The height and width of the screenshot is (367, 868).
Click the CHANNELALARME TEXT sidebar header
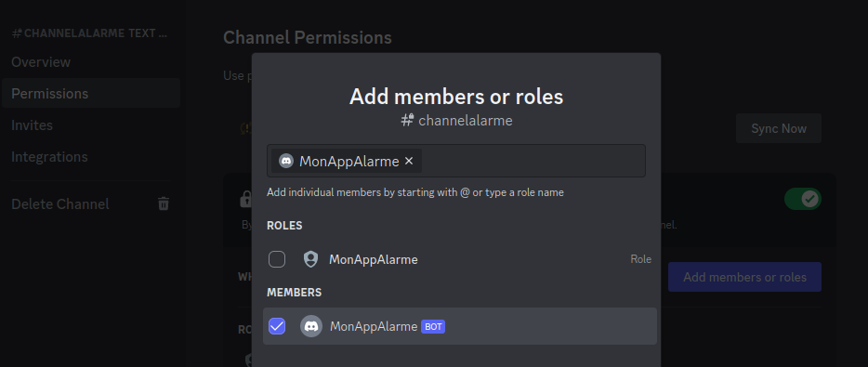89,33
